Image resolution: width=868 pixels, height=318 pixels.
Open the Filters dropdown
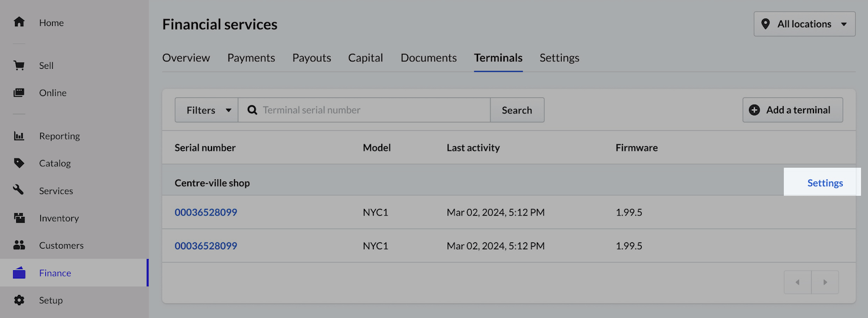click(206, 110)
